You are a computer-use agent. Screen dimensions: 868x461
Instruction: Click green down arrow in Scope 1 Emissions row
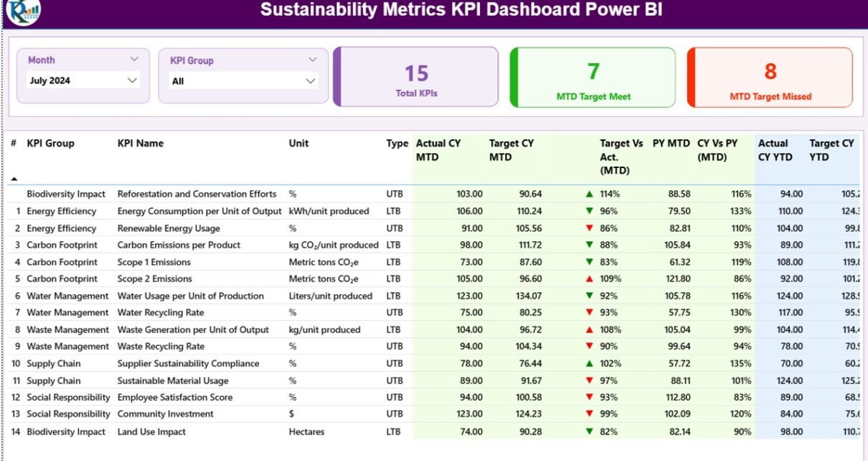point(589,262)
